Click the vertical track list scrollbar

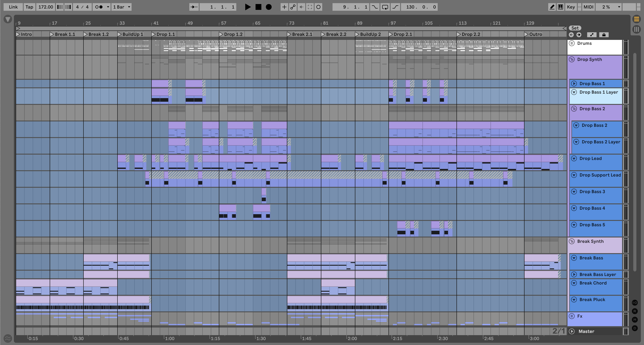tap(635, 162)
